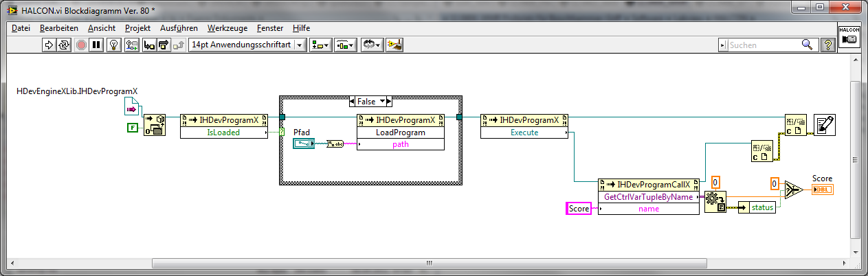Open the Reorder dropdown
The height and width of the screenshot is (276, 868).
tap(372, 45)
